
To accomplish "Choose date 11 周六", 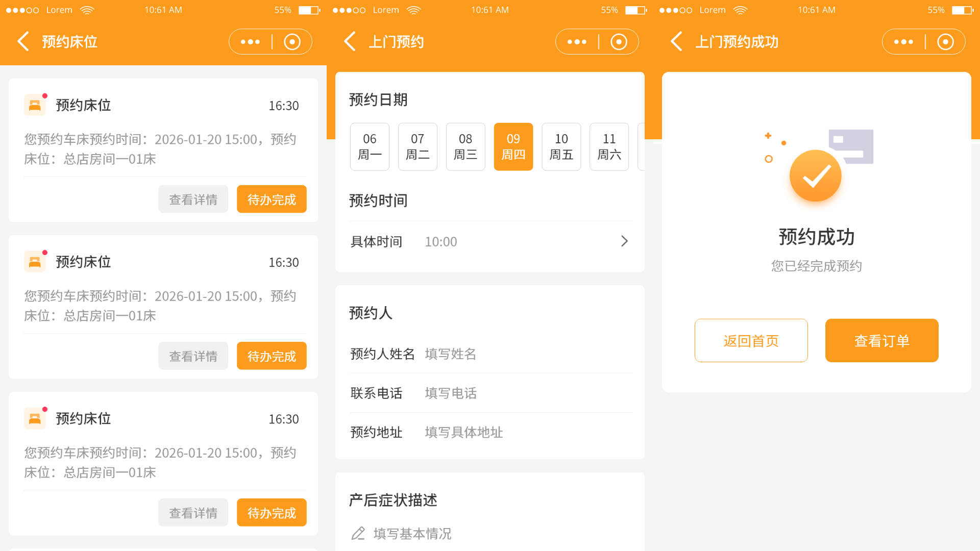I will point(609,146).
